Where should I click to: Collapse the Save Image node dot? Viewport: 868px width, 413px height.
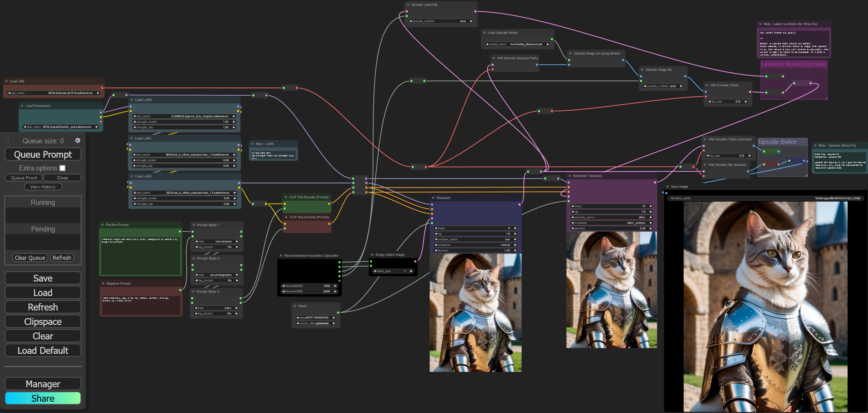coord(668,186)
